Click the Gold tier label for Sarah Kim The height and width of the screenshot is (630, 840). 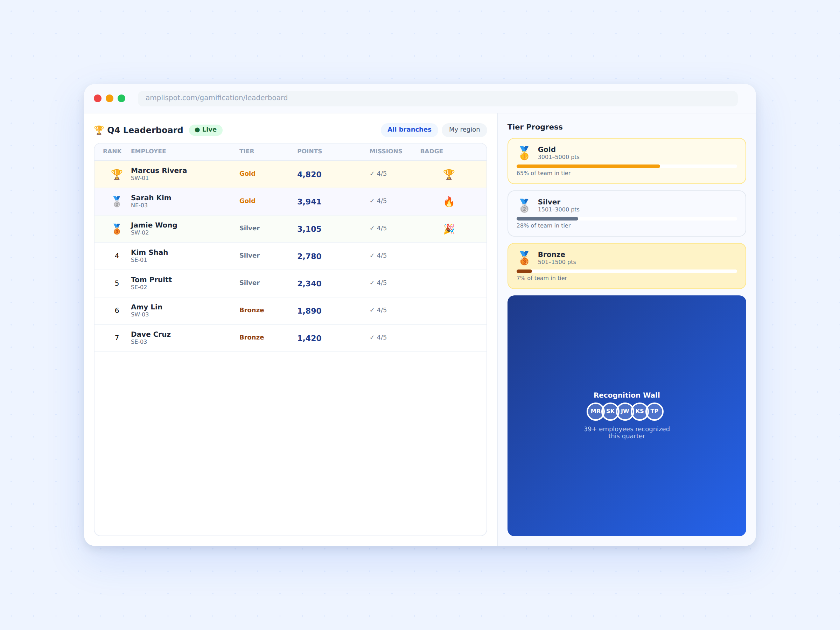point(247,201)
